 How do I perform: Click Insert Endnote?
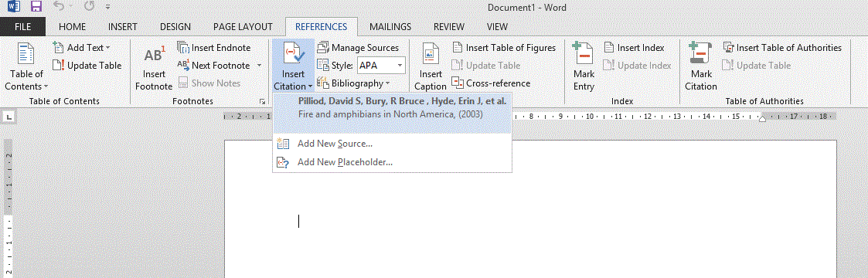pos(213,48)
